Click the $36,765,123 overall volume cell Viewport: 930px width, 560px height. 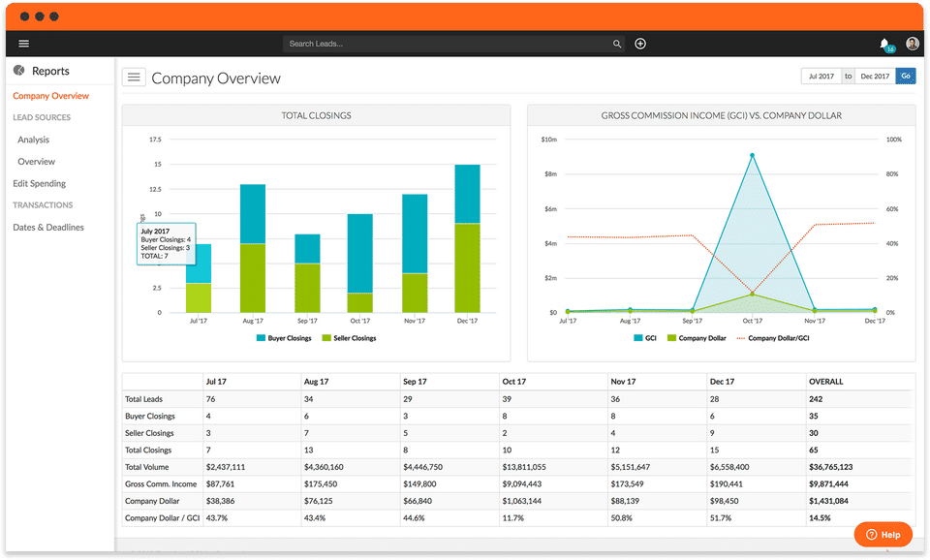pyautogui.click(x=831, y=467)
